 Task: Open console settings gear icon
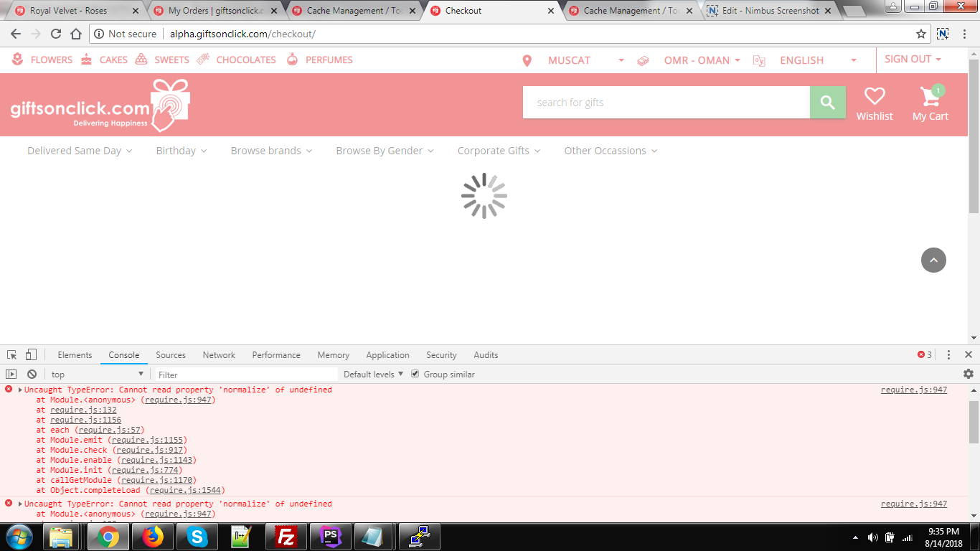point(968,374)
